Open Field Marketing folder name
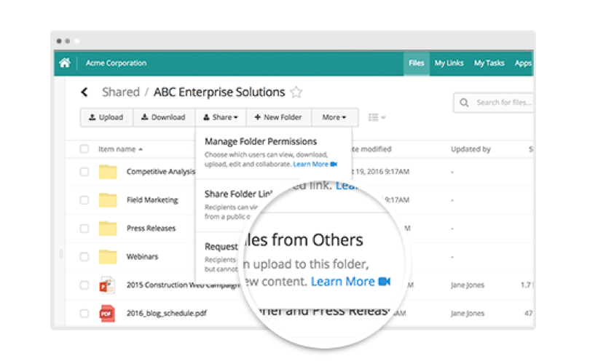Screen dimensions: 606x364 (152, 199)
